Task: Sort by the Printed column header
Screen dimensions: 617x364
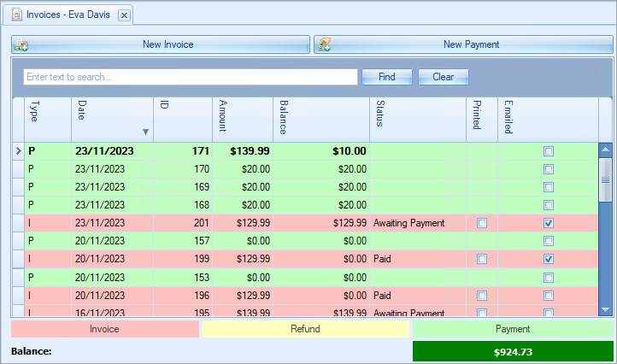Action: point(482,120)
